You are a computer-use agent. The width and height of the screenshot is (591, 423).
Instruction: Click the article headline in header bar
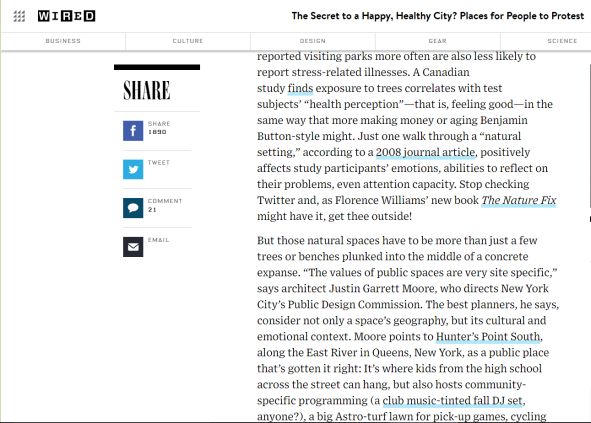point(438,16)
